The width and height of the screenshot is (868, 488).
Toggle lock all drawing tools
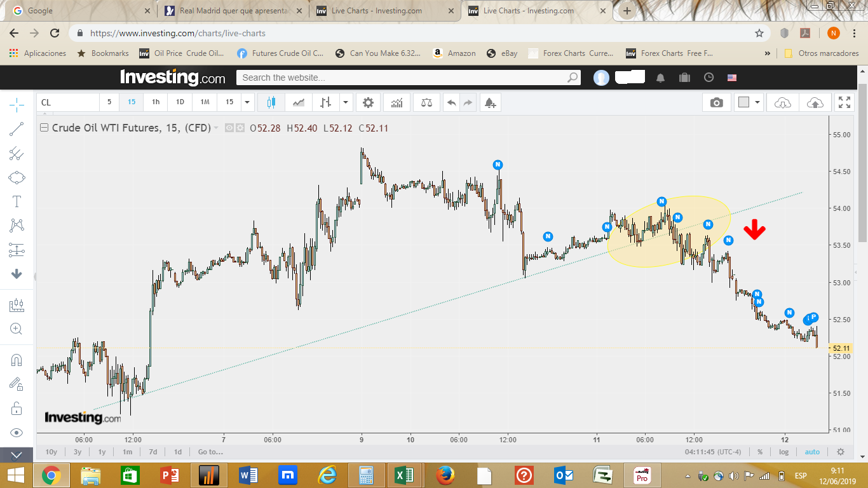[17, 408]
